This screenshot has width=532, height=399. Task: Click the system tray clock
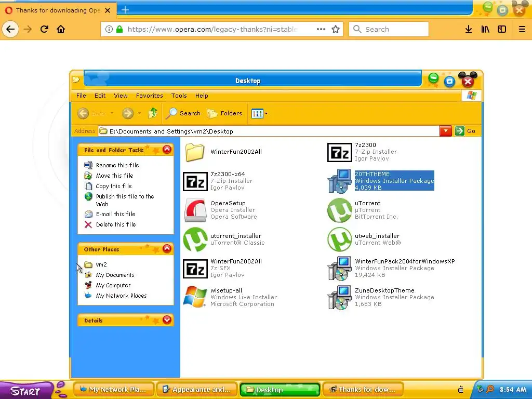coord(513,390)
